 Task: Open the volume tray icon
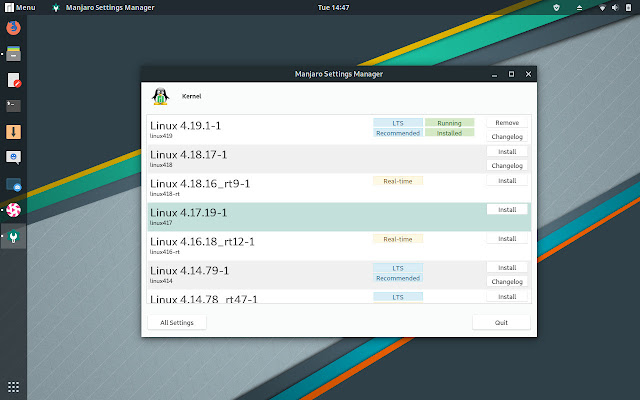point(615,7)
